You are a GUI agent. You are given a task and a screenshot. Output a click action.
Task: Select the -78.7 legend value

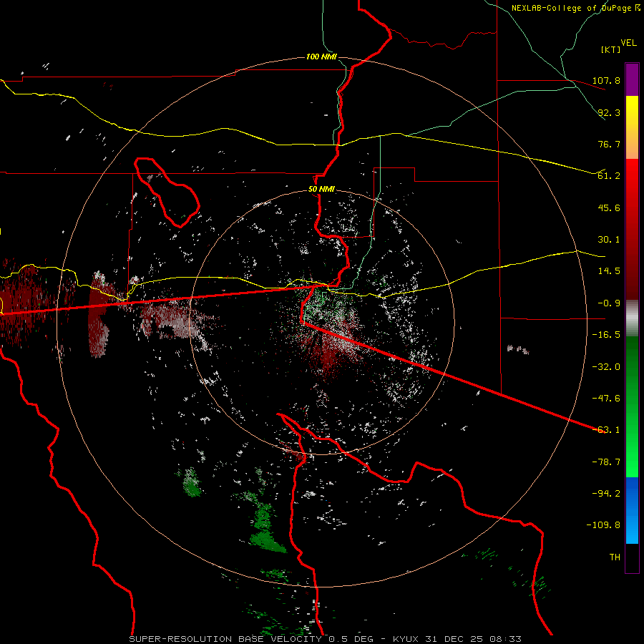pos(606,462)
